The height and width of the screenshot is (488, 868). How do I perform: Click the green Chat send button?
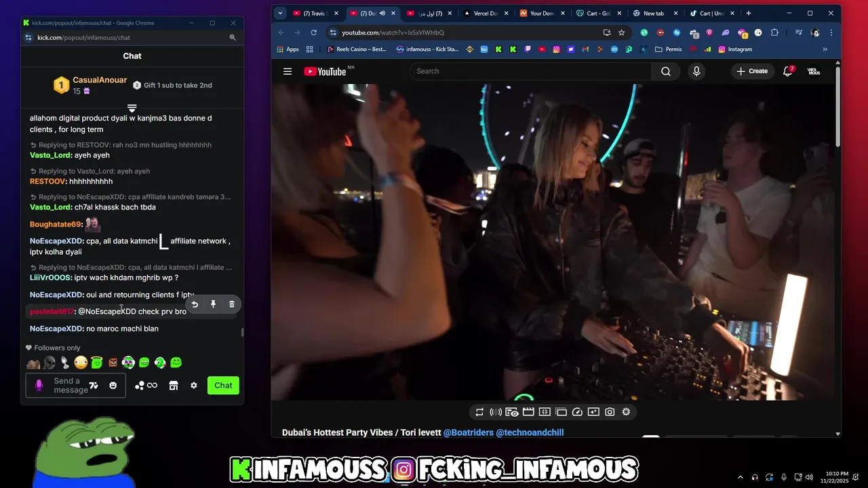(x=223, y=386)
